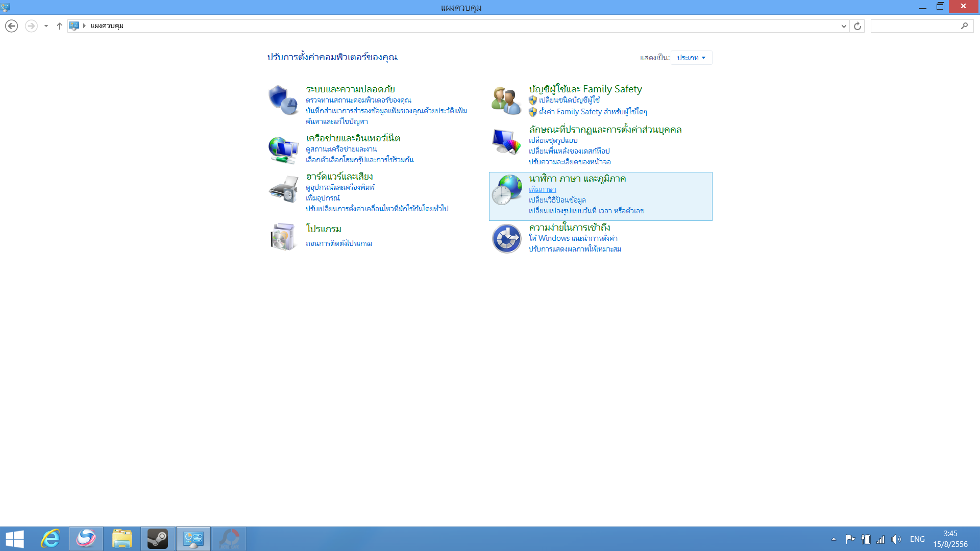The height and width of the screenshot is (551, 980).
Task: Click the 'เพิ่มอุปกรณ์' add device link
Action: pyautogui.click(x=323, y=198)
